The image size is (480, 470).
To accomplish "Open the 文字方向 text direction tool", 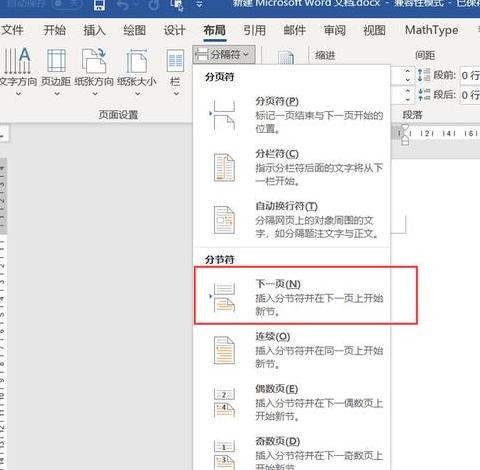I will (x=18, y=71).
